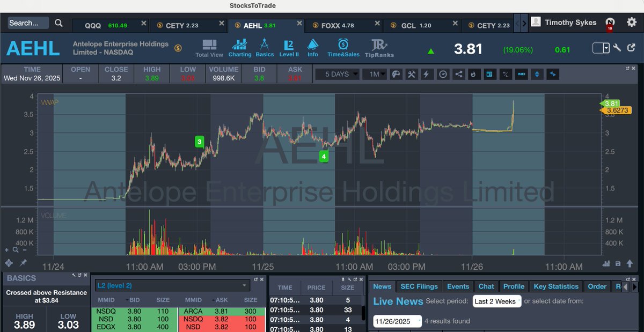
Task: Toggle indicators with the IND button
Action: 521,74
